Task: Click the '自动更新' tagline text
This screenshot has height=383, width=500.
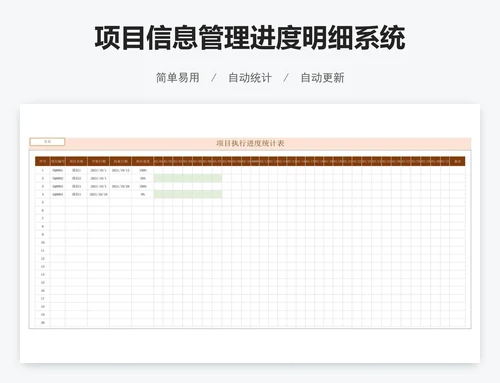Action: click(322, 78)
